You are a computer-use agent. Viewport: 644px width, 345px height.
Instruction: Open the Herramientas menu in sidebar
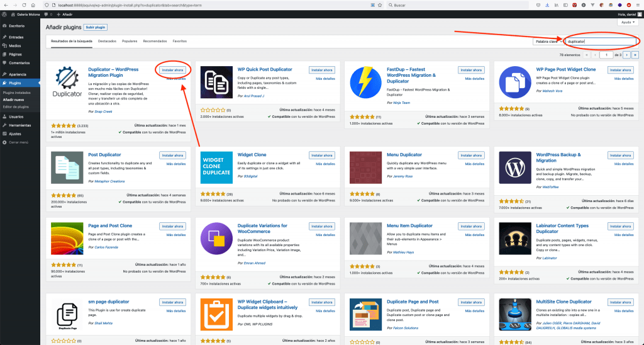pos(20,125)
